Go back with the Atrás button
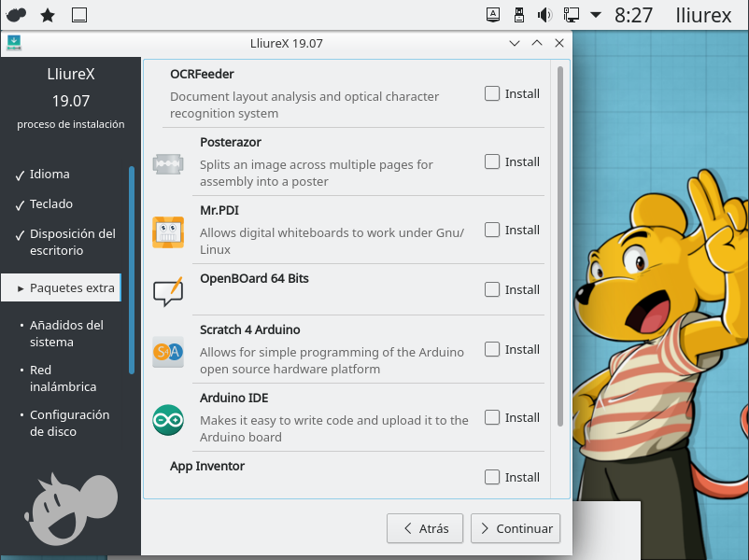The height and width of the screenshot is (560, 749). 424,528
